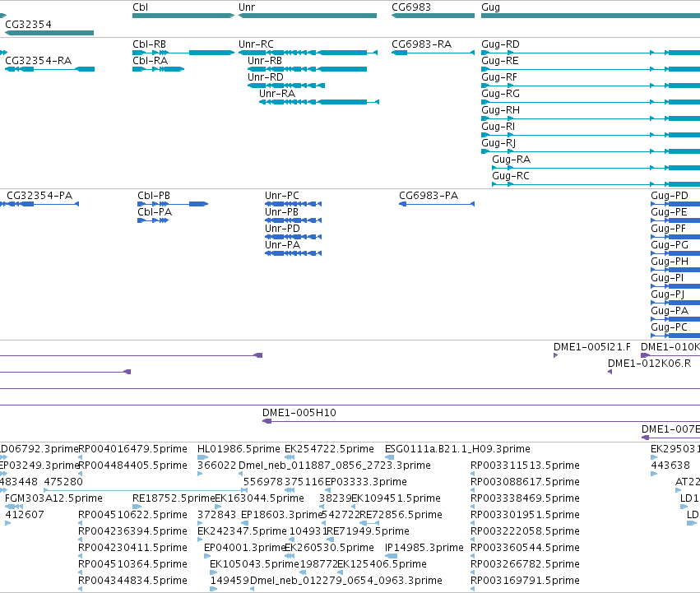Click the RP004484405.5prime label
The width and height of the screenshot is (700, 593).
(133, 466)
